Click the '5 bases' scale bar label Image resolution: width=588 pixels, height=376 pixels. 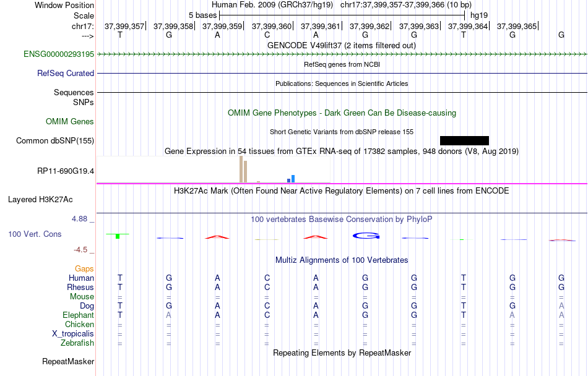[x=202, y=15]
